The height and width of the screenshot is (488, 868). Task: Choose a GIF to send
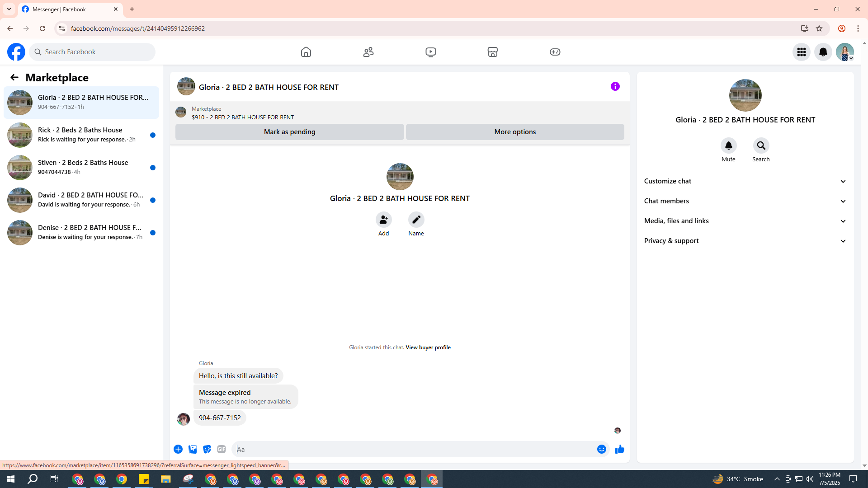(x=221, y=449)
